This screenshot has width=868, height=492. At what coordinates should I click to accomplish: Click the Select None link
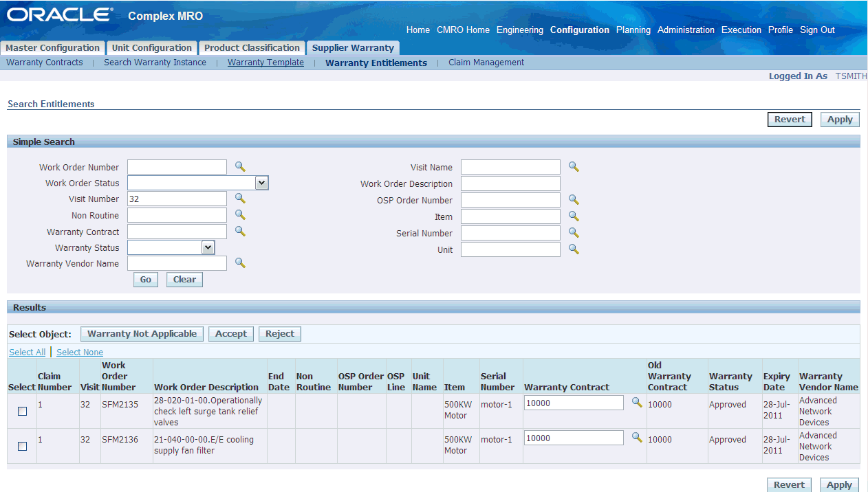coord(80,352)
